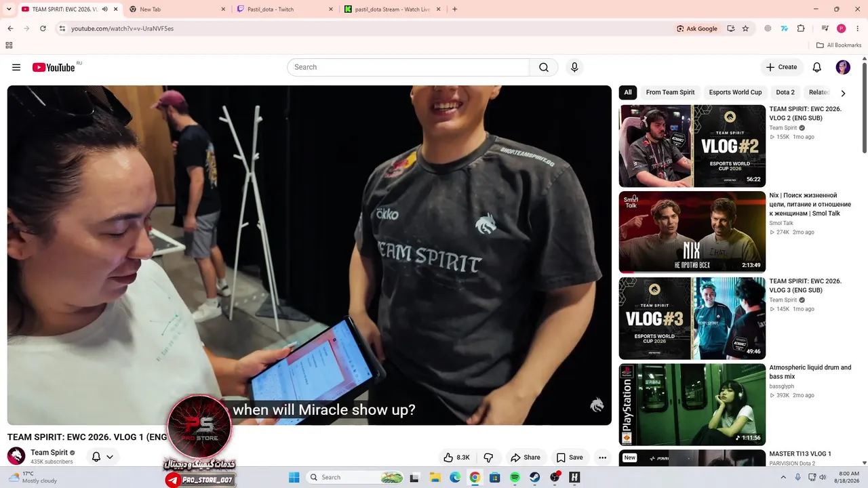Open the weather widget 17°C Mostly cloudy
The width and height of the screenshot is (868, 488).
32,477
